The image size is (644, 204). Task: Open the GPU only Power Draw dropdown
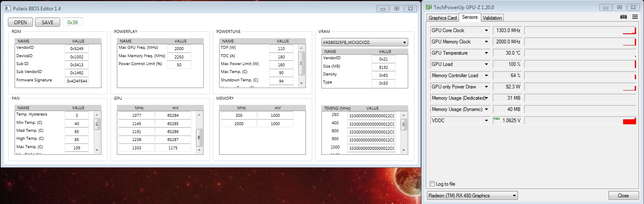(487, 87)
